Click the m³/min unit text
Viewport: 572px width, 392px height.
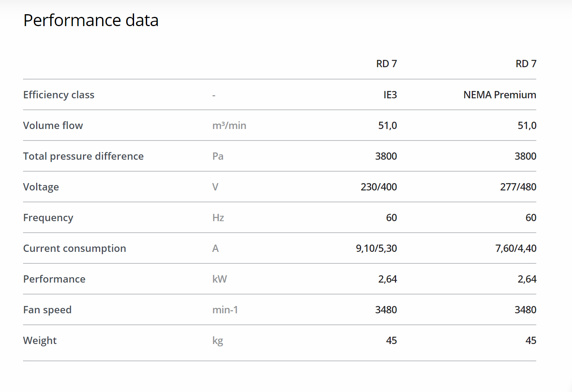[229, 126]
